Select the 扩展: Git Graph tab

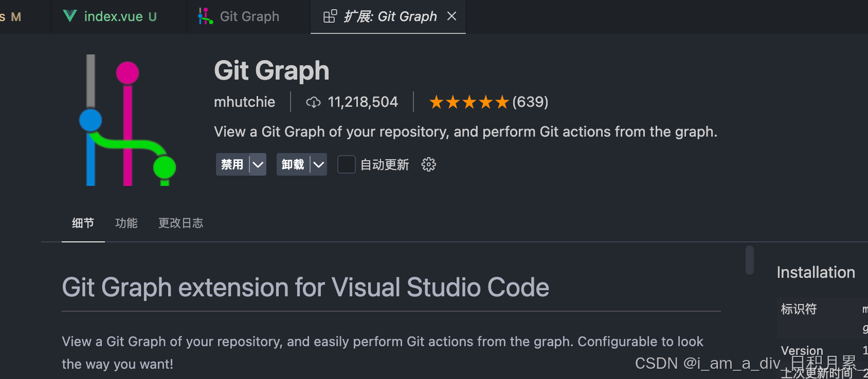click(388, 16)
